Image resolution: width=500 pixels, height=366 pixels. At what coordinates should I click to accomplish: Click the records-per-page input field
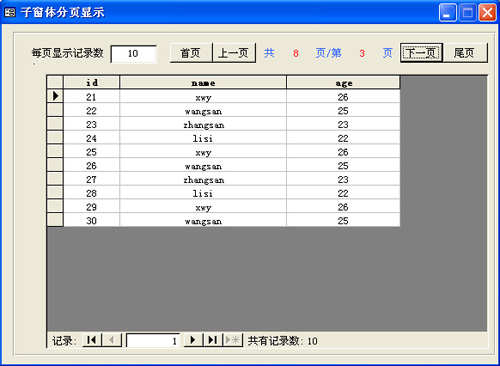[133, 54]
